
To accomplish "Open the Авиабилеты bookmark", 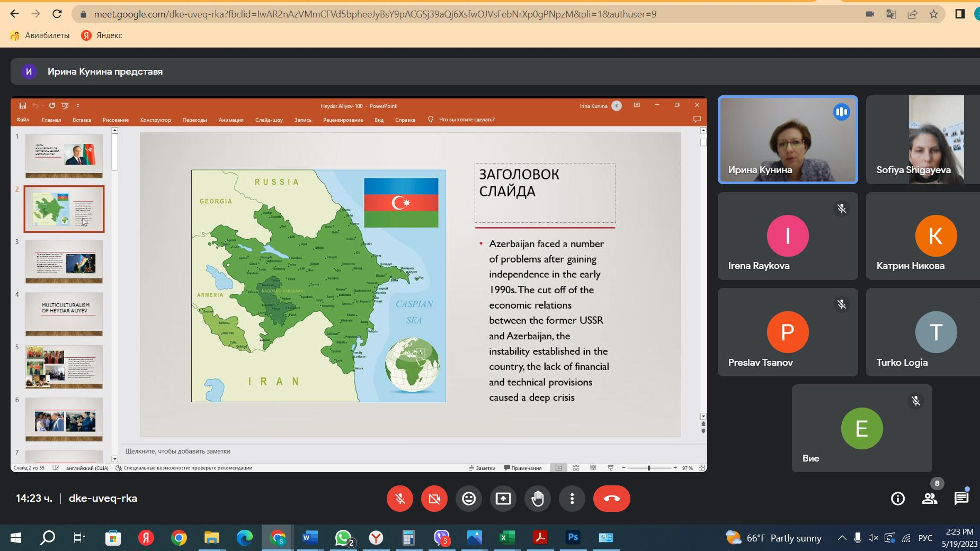I will tap(40, 35).
